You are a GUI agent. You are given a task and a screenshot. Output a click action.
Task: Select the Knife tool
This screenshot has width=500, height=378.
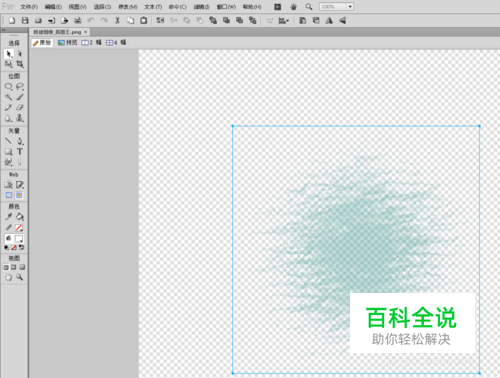point(20,162)
